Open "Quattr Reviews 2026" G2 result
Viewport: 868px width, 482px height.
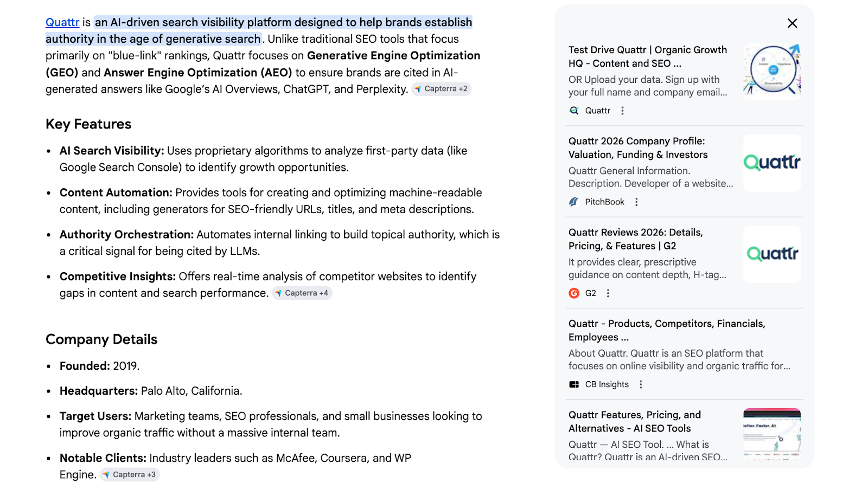coord(635,239)
